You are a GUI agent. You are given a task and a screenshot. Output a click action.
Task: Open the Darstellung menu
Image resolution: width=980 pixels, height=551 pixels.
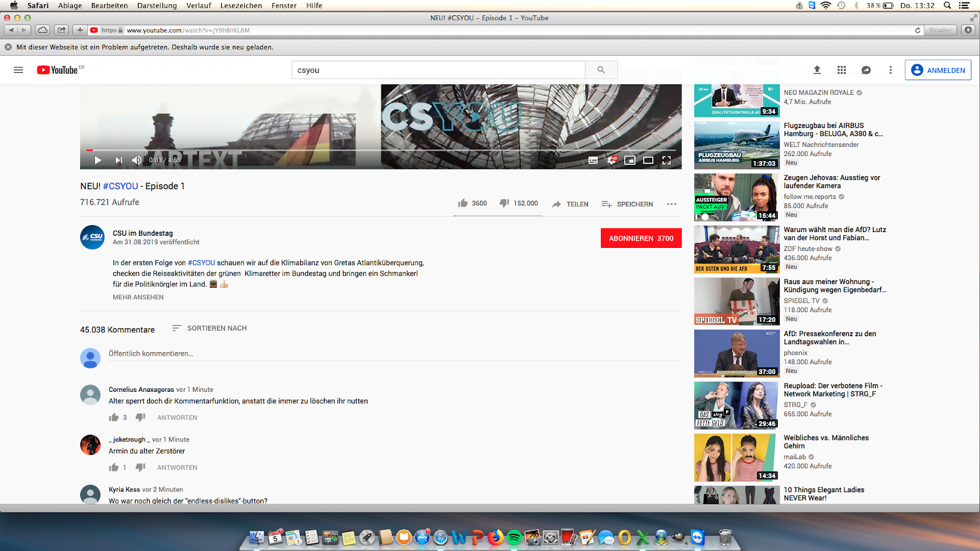[157, 6]
